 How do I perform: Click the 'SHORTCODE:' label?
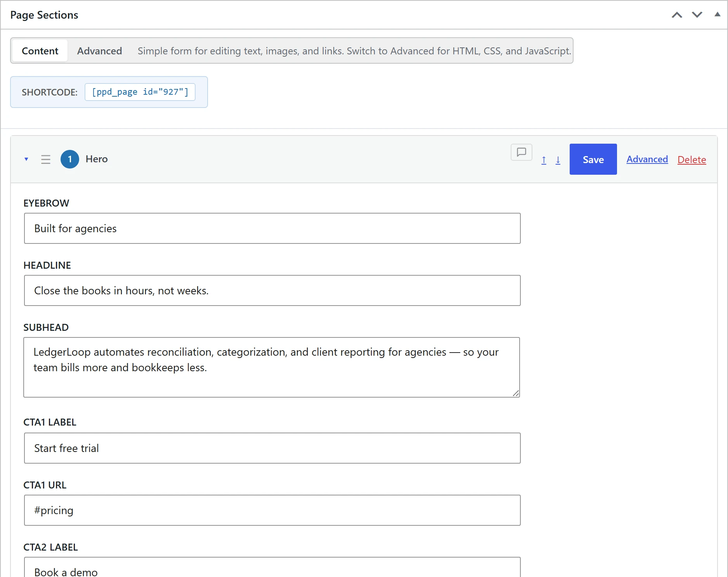(50, 92)
